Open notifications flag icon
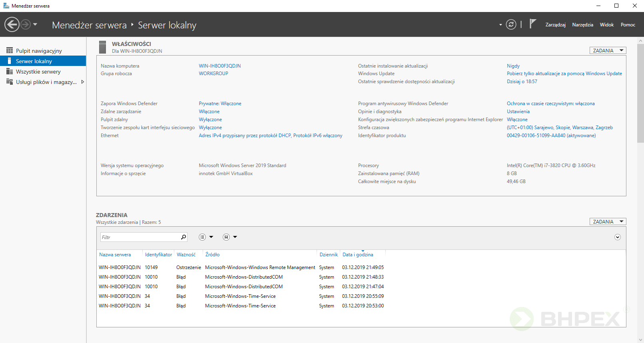This screenshot has height=343, width=644. [532, 24]
